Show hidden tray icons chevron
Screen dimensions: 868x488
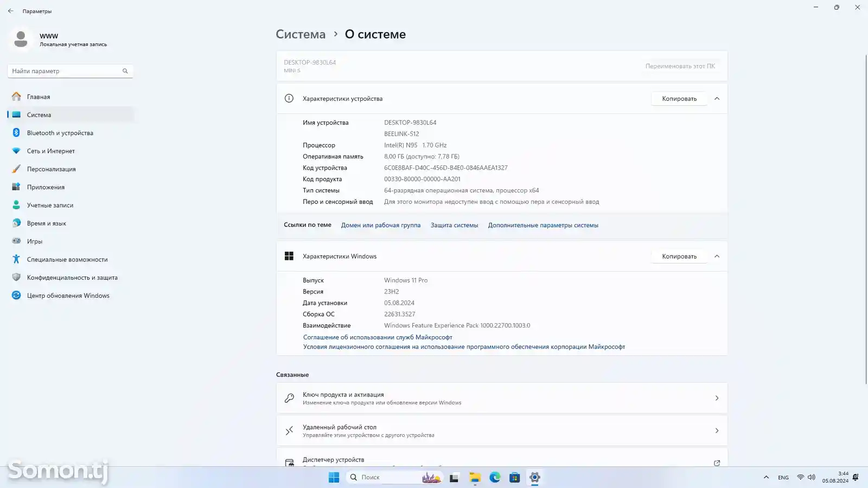766,477
